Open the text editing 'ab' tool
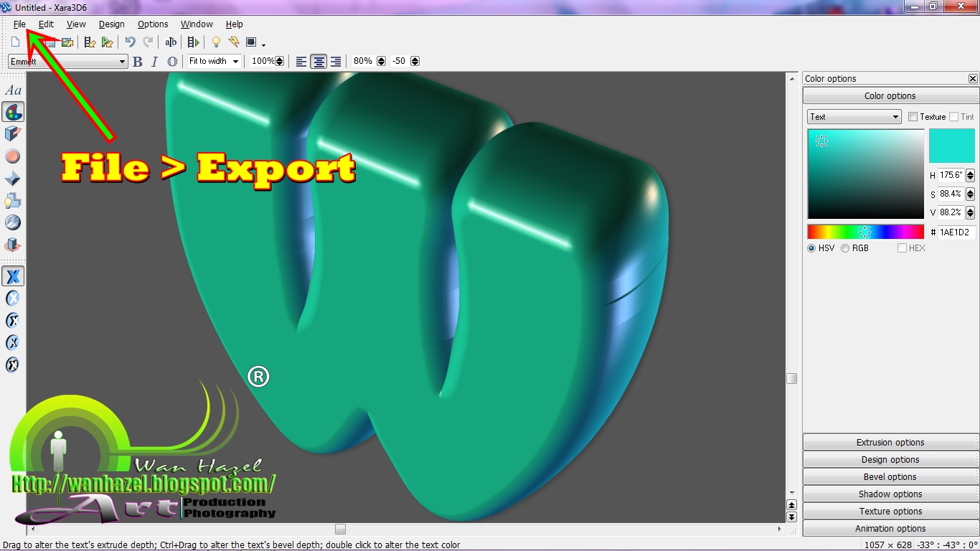 (x=171, y=42)
